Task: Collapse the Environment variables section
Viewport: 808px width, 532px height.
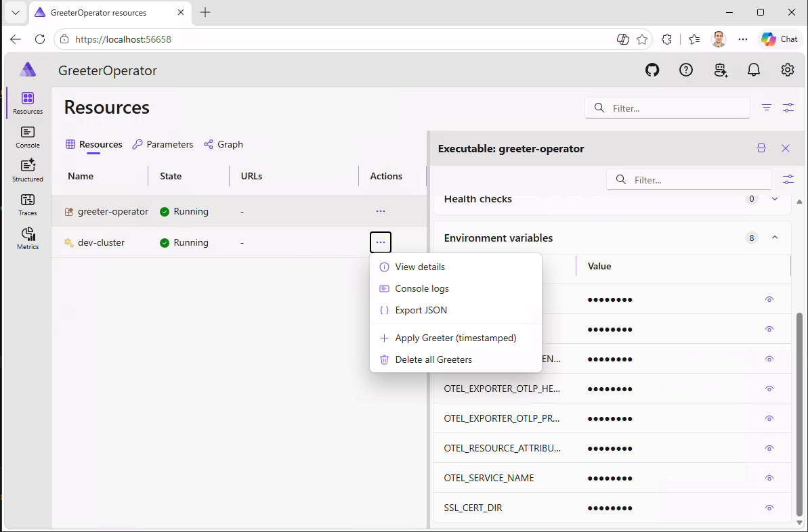Action: click(x=775, y=238)
